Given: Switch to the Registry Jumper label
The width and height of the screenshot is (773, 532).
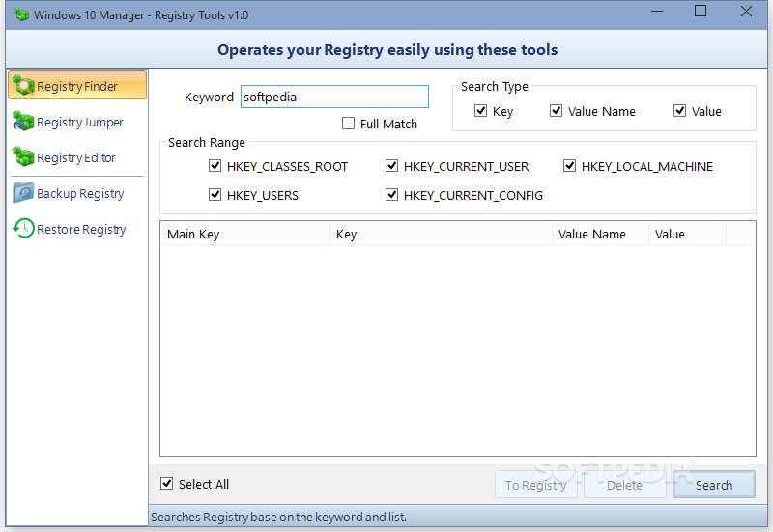Looking at the screenshot, I should point(80,123).
